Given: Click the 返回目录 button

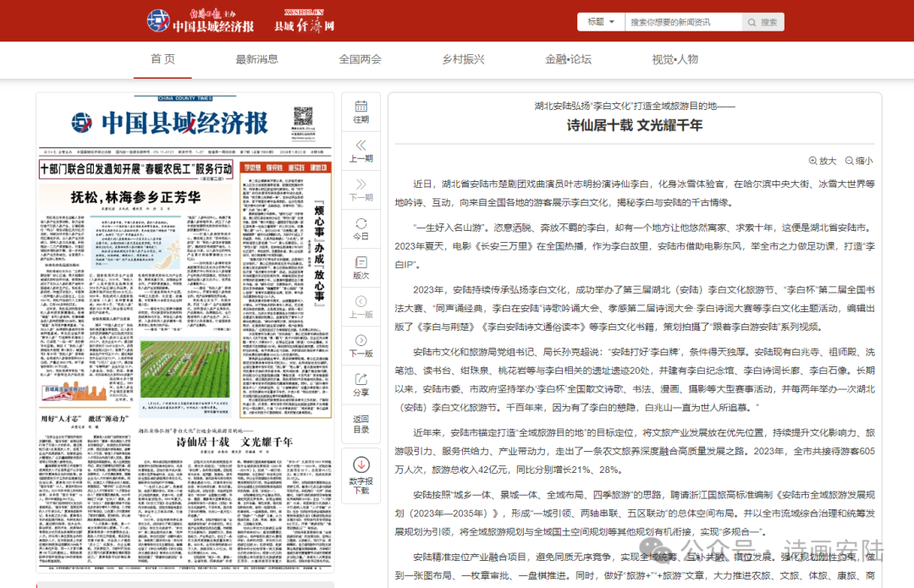Looking at the screenshot, I should 361,419.
